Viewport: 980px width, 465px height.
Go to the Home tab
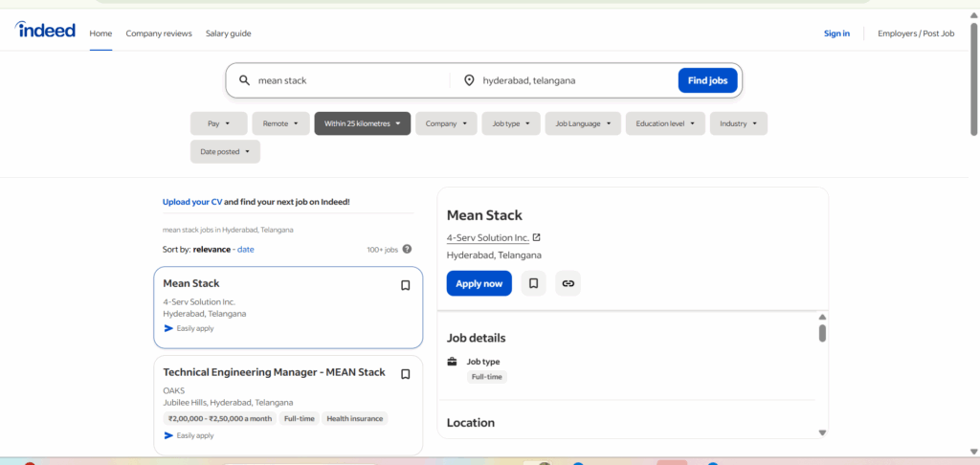pos(100,33)
